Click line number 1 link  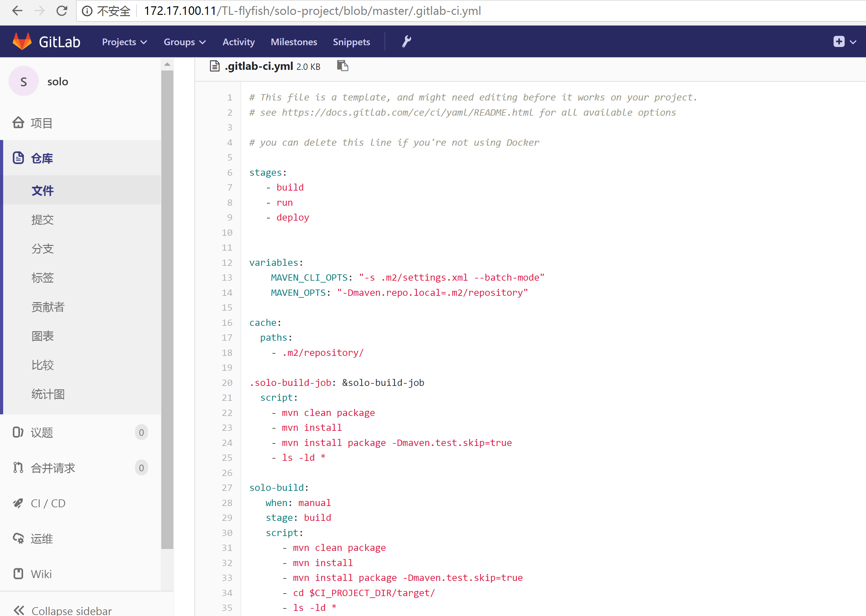(x=230, y=97)
